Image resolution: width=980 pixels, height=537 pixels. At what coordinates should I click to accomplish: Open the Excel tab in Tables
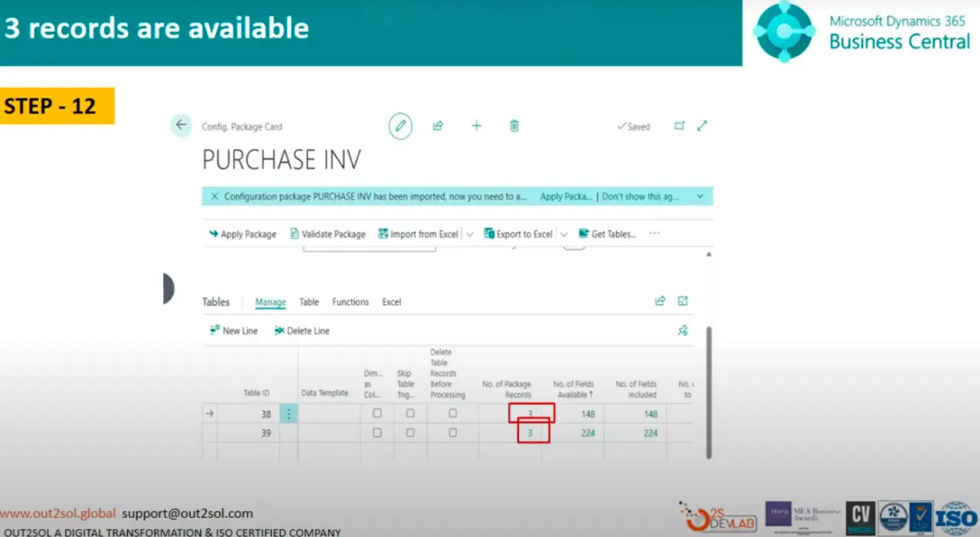[391, 302]
